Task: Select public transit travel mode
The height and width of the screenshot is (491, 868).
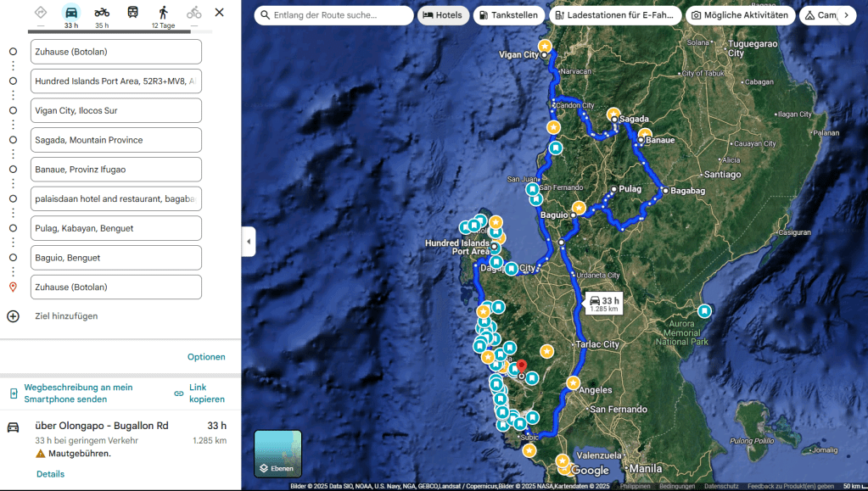Action: (x=133, y=13)
